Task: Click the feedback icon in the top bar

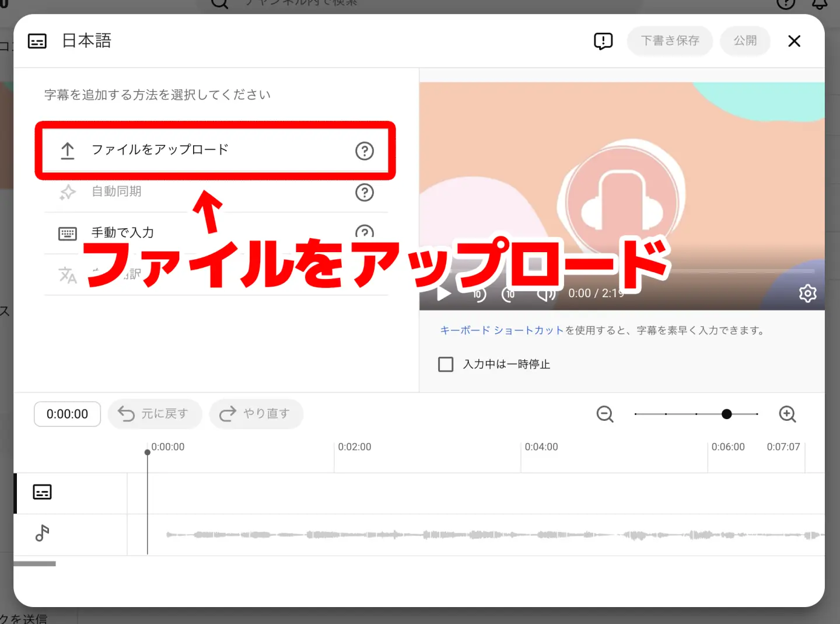Action: pyautogui.click(x=604, y=41)
